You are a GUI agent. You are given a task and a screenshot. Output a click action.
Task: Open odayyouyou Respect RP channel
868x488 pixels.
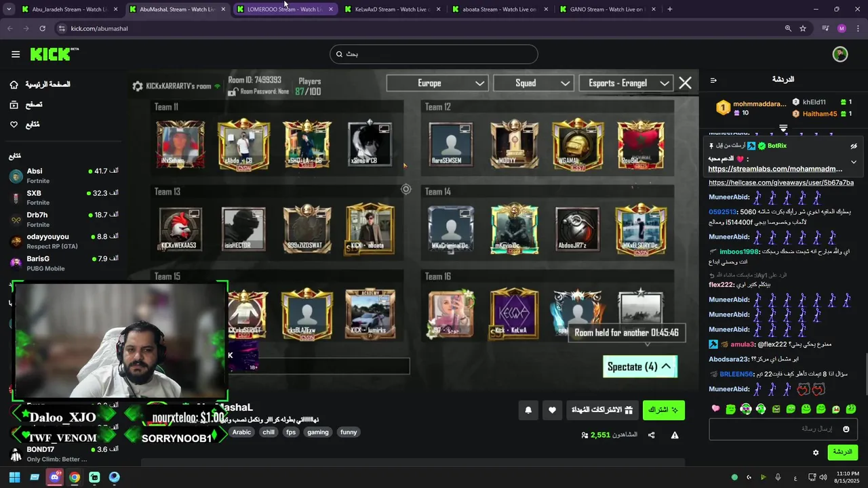tap(64, 241)
